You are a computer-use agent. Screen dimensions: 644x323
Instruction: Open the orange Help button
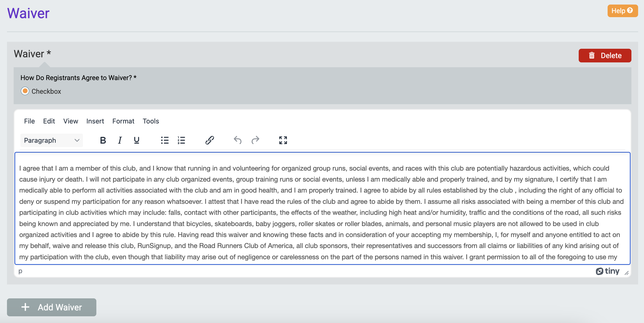point(622,11)
